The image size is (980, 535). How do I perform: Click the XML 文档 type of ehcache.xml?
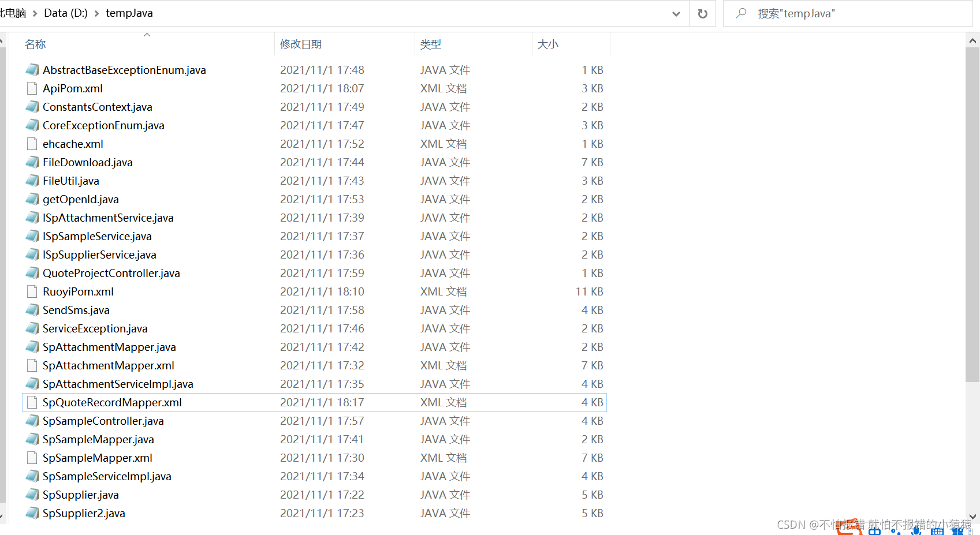click(444, 144)
